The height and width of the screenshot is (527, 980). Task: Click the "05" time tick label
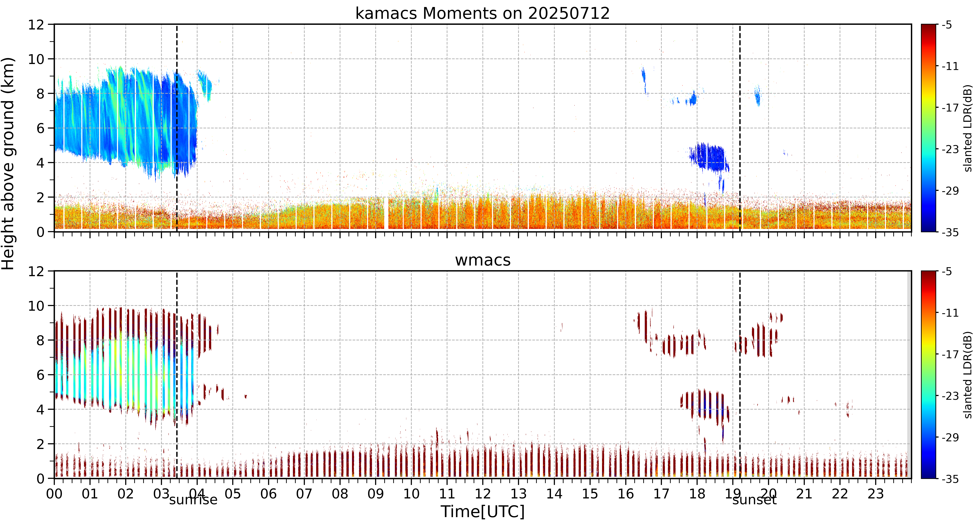tap(233, 494)
